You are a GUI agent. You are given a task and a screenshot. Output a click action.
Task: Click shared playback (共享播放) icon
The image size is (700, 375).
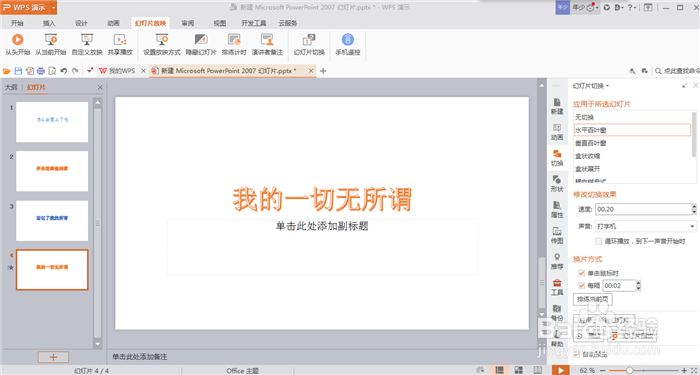click(x=120, y=40)
